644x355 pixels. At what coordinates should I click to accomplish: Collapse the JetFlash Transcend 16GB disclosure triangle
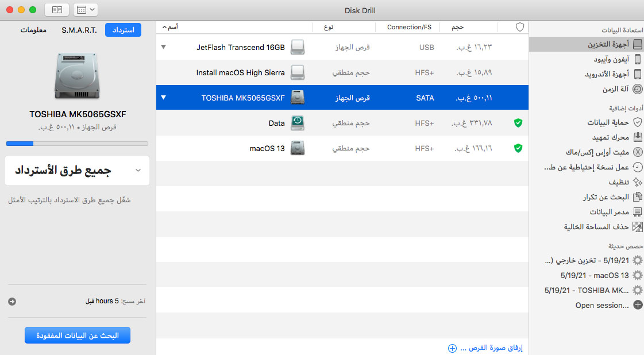coord(164,47)
